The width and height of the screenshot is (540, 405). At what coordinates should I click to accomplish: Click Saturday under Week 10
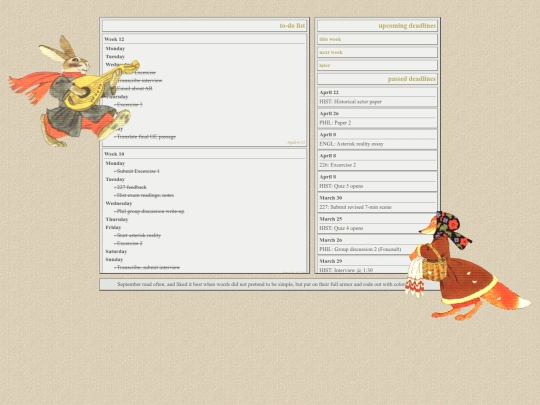[116, 251]
